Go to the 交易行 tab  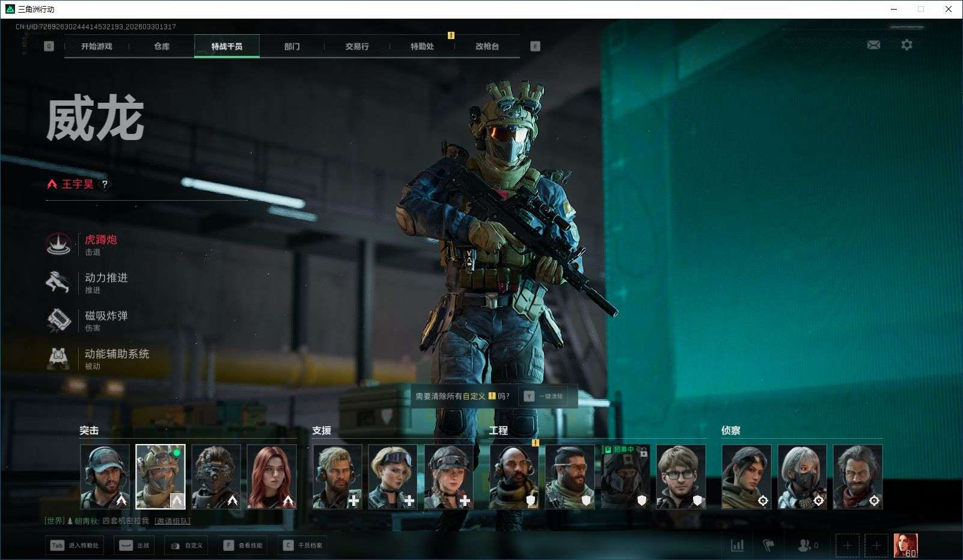point(357,46)
